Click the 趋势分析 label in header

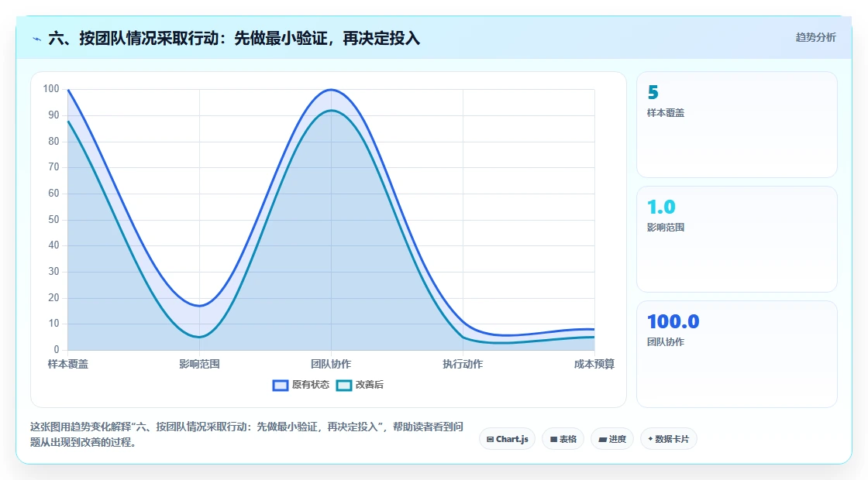point(815,38)
